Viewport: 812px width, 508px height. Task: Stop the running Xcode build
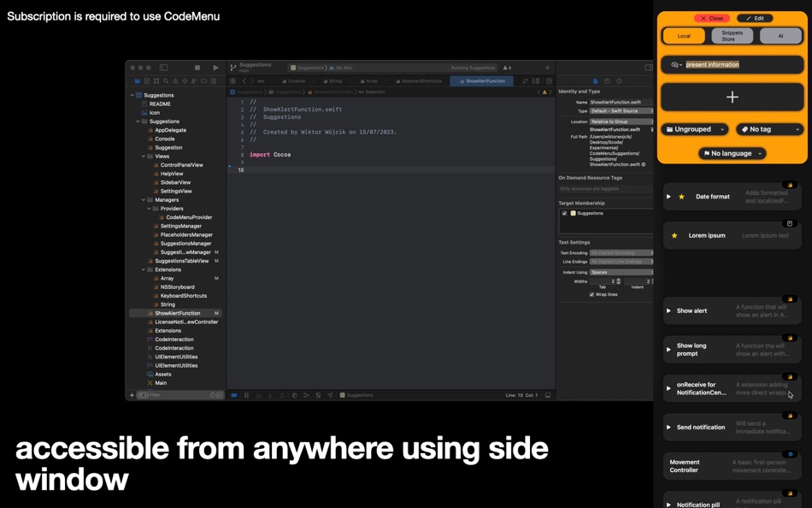(x=197, y=68)
